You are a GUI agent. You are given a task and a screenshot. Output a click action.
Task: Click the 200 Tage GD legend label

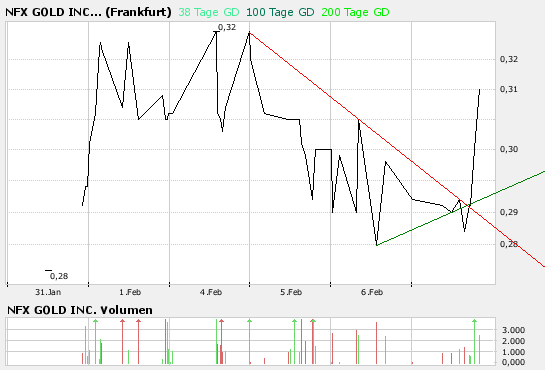coord(355,12)
